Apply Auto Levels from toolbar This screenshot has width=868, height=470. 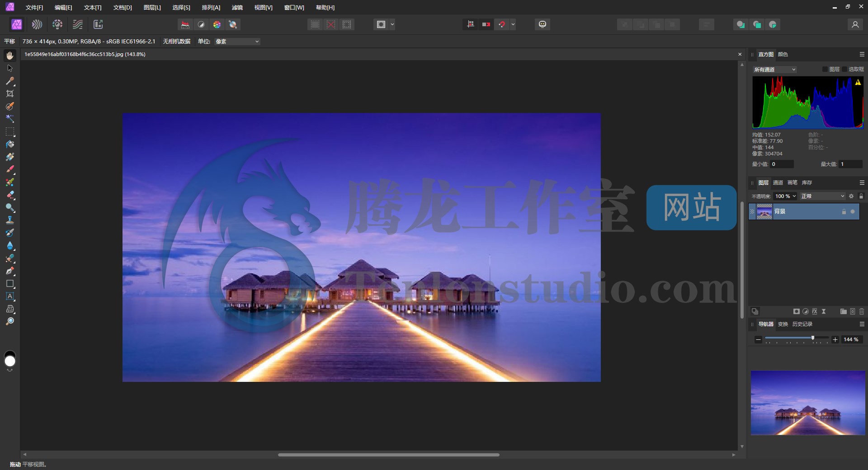(185, 24)
